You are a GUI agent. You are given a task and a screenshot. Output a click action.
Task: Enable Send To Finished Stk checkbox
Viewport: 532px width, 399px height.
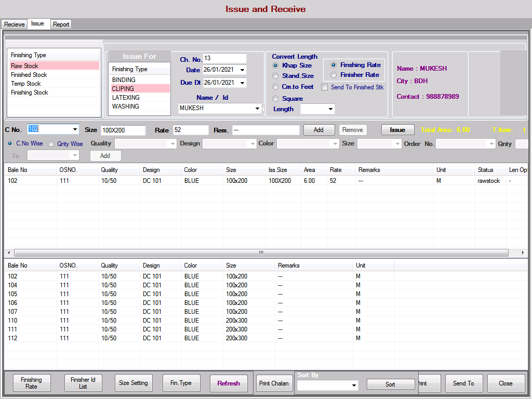click(x=325, y=87)
